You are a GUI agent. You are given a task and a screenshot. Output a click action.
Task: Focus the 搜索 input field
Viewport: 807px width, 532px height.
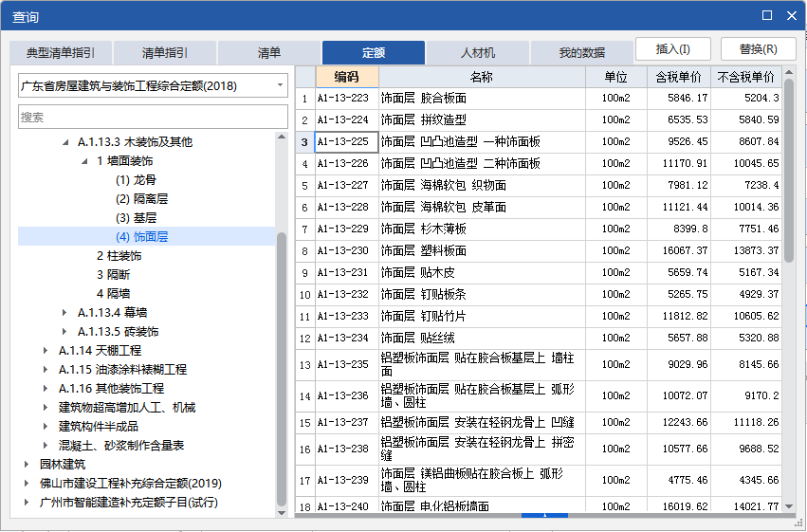pos(153,118)
